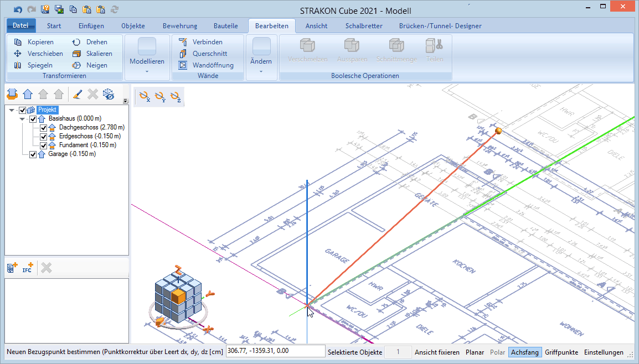
Task: Click the rotate around Z axis icon
Action: pyautogui.click(x=175, y=97)
